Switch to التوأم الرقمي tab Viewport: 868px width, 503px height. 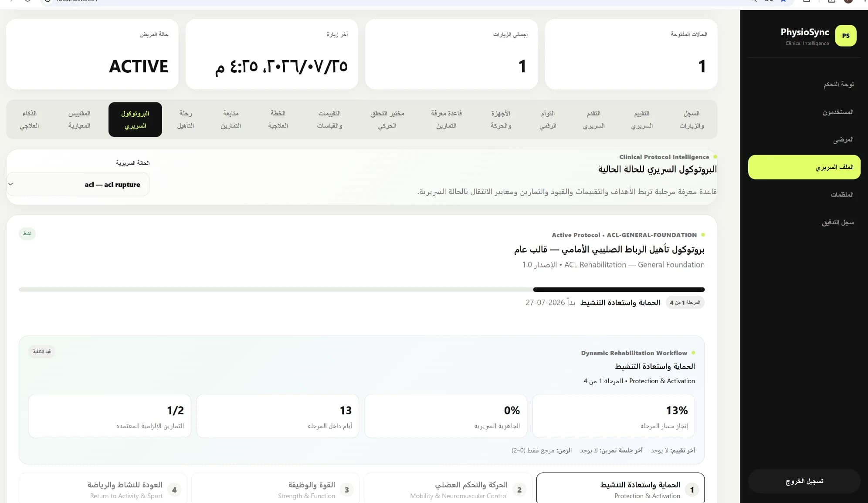(x=548, y=120)
